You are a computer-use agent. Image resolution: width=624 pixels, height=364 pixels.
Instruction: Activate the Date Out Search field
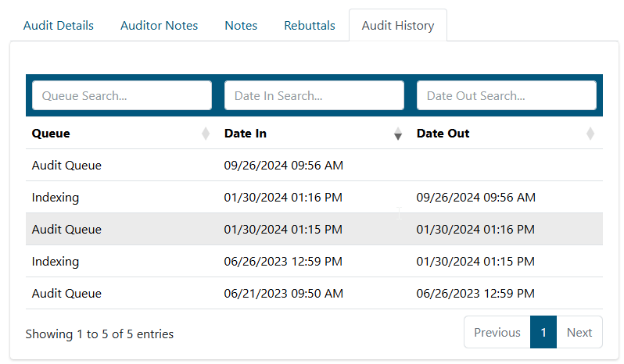pyautogui.click(x=507, y=95)
